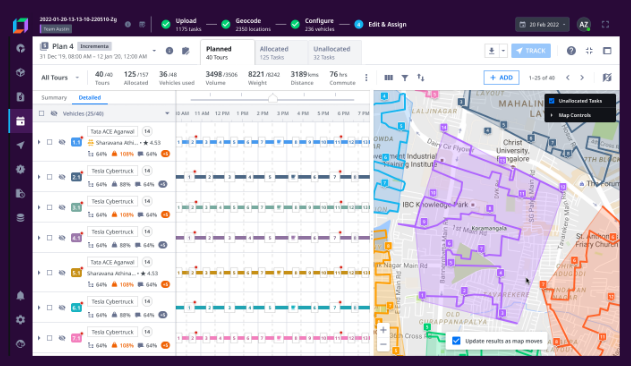Click the info icon beside Plan 4
Viewport: 632px width, 367px height.
(x=169, y=51)
